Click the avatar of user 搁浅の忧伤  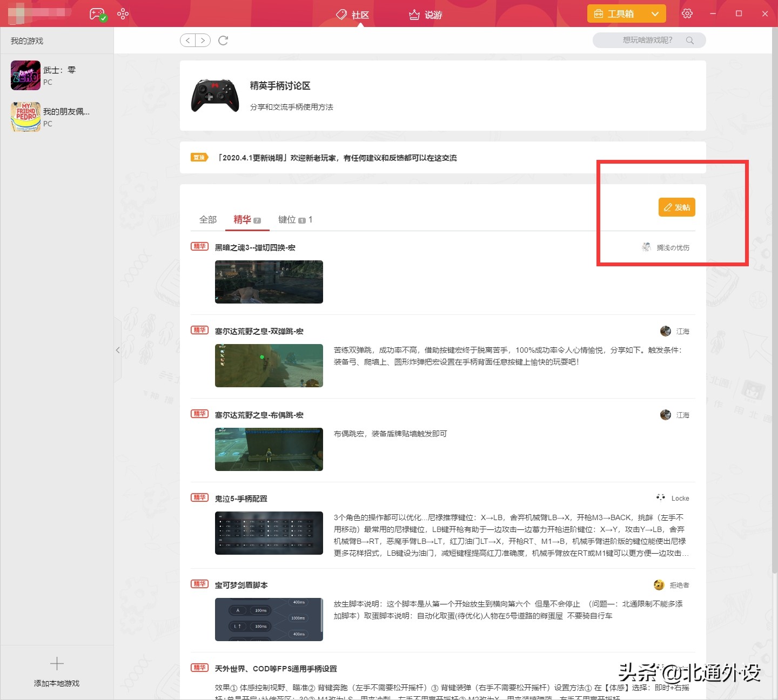point(646,247)
